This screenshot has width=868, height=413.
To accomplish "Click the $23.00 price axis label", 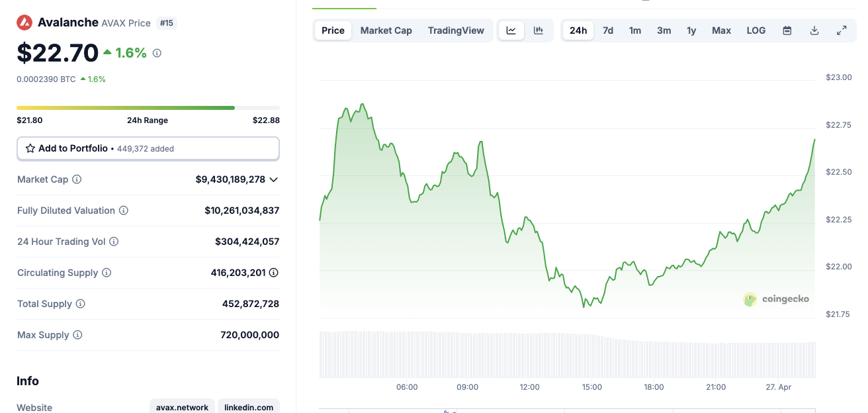I will pyautogui.click(x=839, y=77).
